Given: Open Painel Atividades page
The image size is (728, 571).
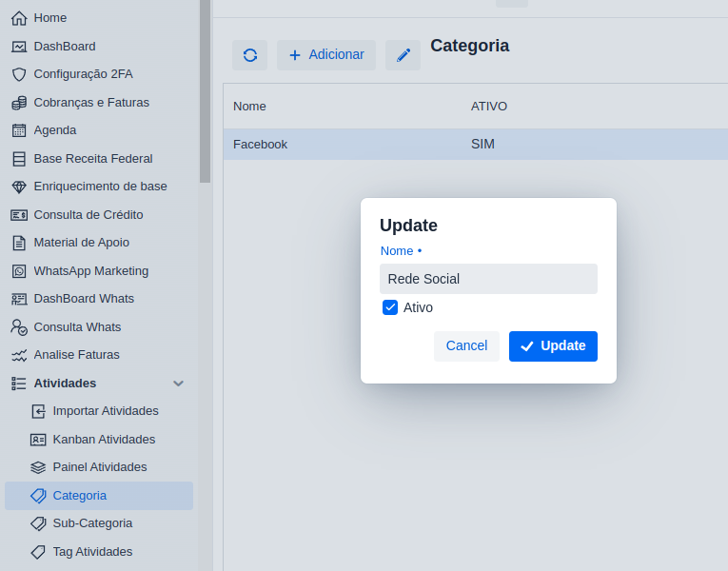Looking at the screenshot, I should 99,467.
